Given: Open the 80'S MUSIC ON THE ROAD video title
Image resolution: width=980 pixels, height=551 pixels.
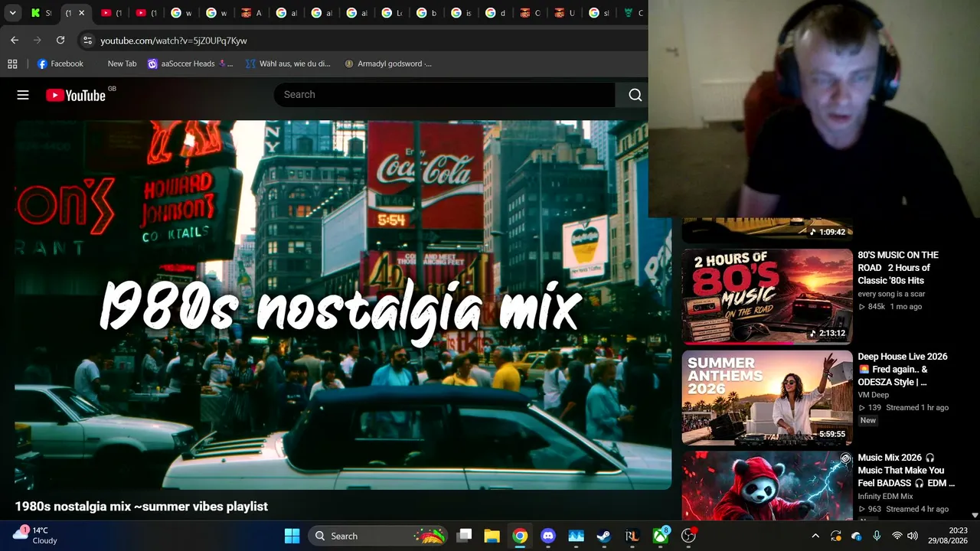Looking at the screenshot, I should point(898,268).
